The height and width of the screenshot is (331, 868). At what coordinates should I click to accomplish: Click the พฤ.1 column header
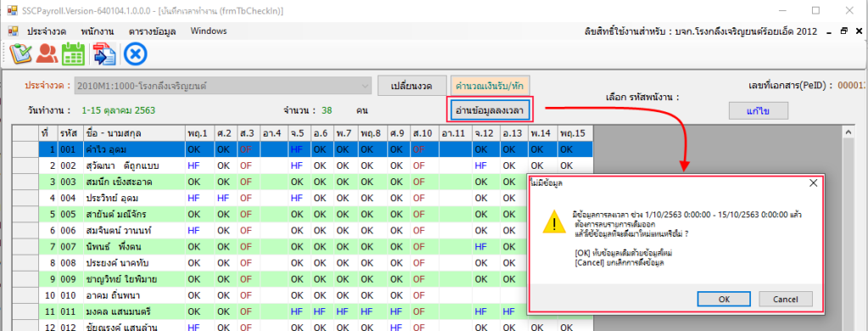[199, 133]
